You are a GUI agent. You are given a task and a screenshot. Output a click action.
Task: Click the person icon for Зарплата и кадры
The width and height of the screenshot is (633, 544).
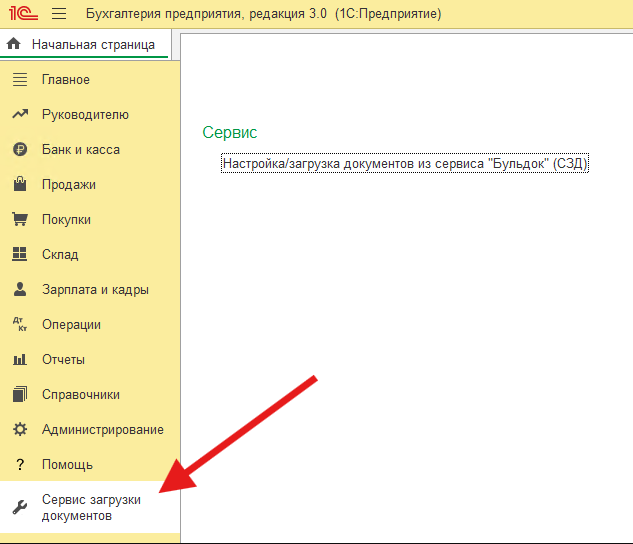(20, 289)
